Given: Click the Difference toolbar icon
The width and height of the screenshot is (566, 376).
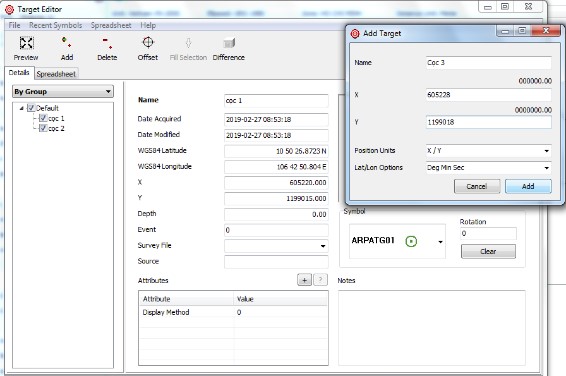Looking at the screenshot, I should point(228,48).
